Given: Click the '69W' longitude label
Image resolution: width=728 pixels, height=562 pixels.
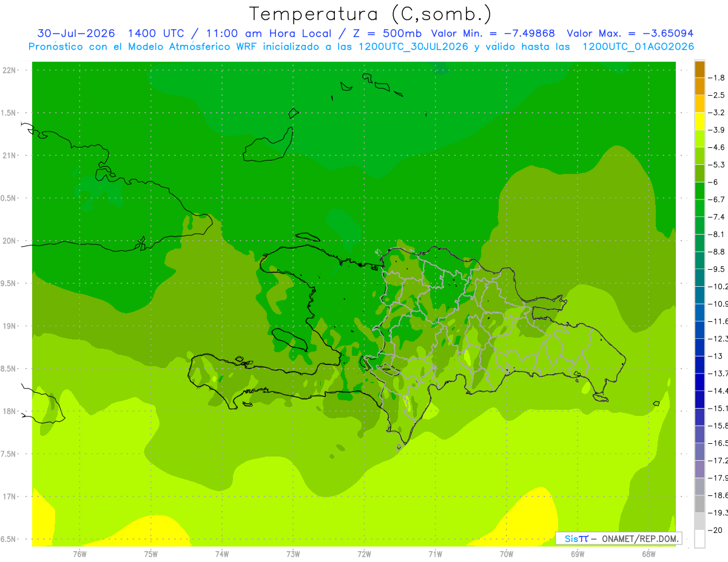Looking at the screenshot, I should pyautogui.click(x=578, y=554).
